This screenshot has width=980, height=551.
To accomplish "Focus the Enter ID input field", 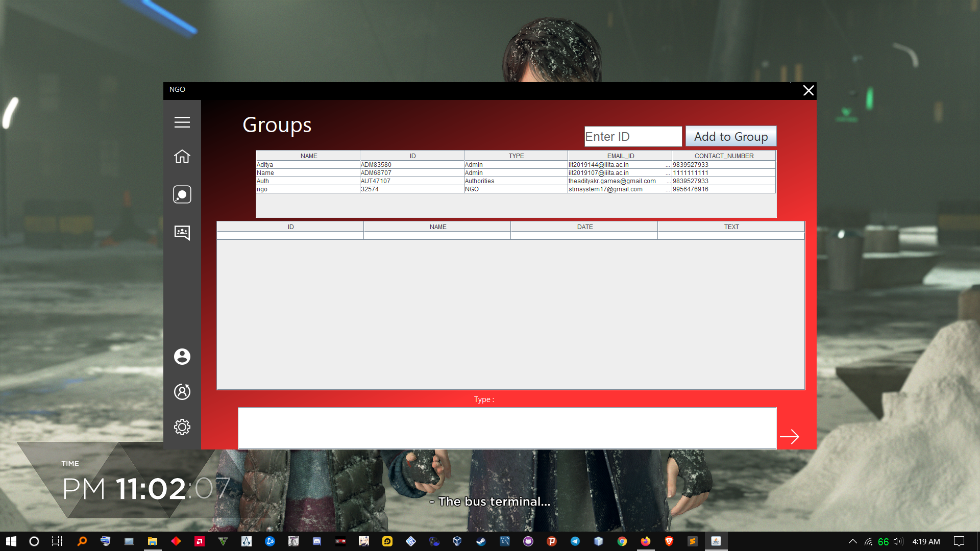I will (x=632, y=137).
